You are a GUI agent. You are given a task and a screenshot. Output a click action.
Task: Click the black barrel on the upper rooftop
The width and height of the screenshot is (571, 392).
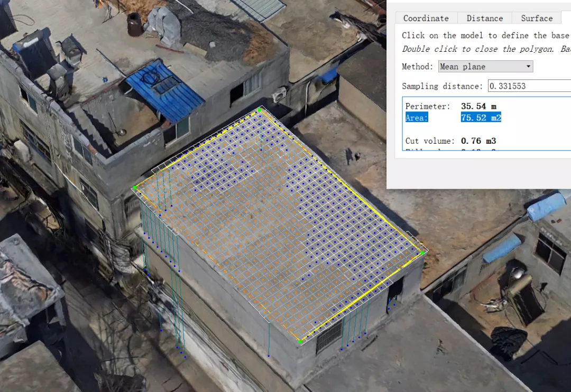point(135,24)
